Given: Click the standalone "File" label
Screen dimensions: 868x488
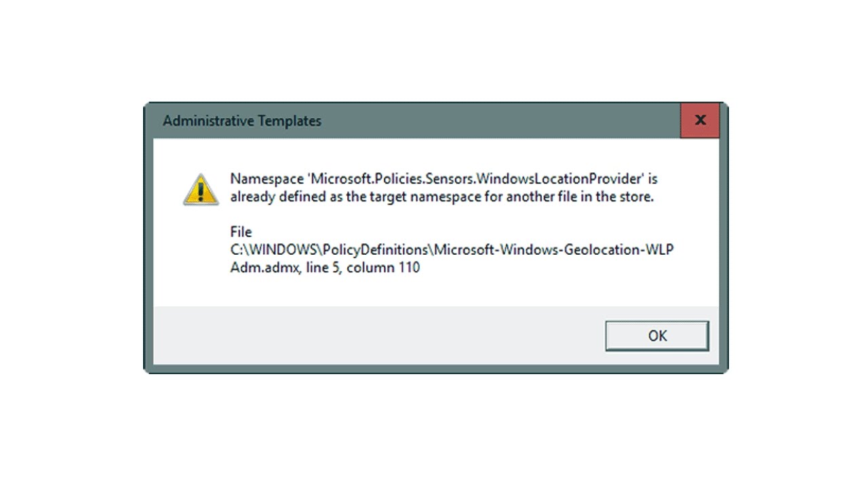Looking at the screenshot, I should [241, 232].
